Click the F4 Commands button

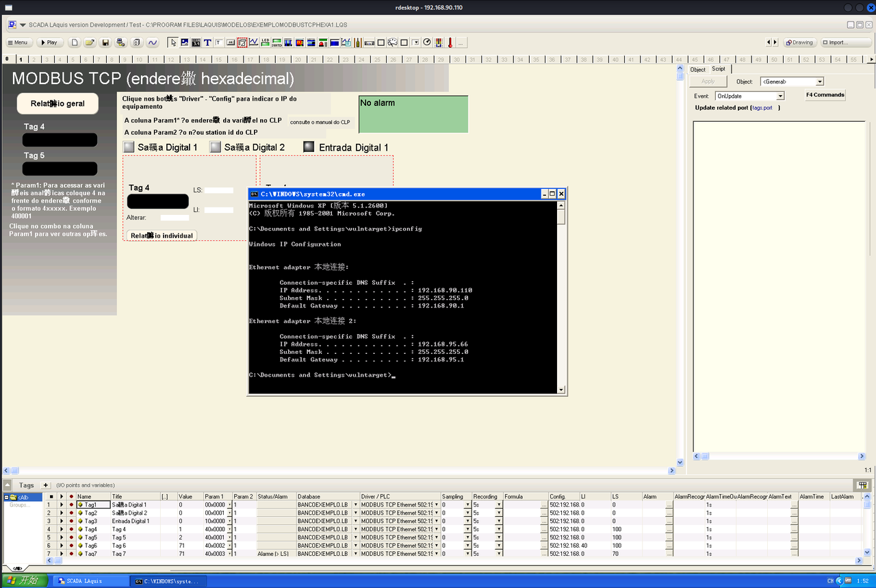point(825,95)
